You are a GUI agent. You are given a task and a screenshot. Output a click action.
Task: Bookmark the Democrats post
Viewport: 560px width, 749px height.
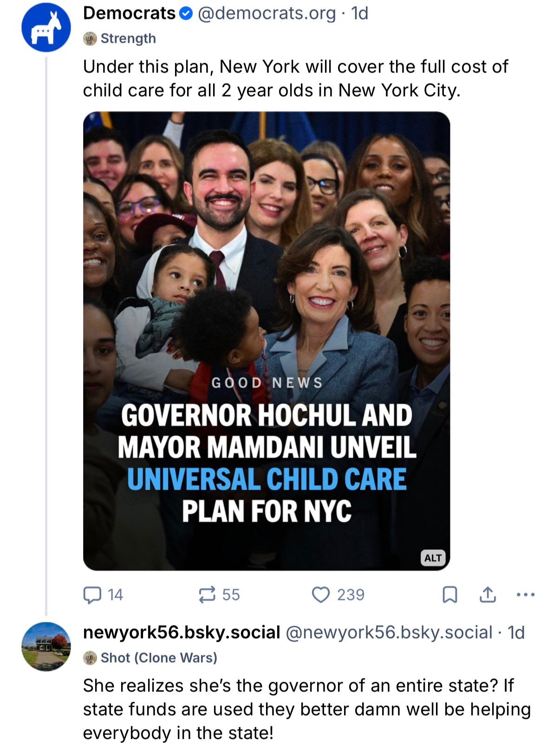[x=449, y=594]
